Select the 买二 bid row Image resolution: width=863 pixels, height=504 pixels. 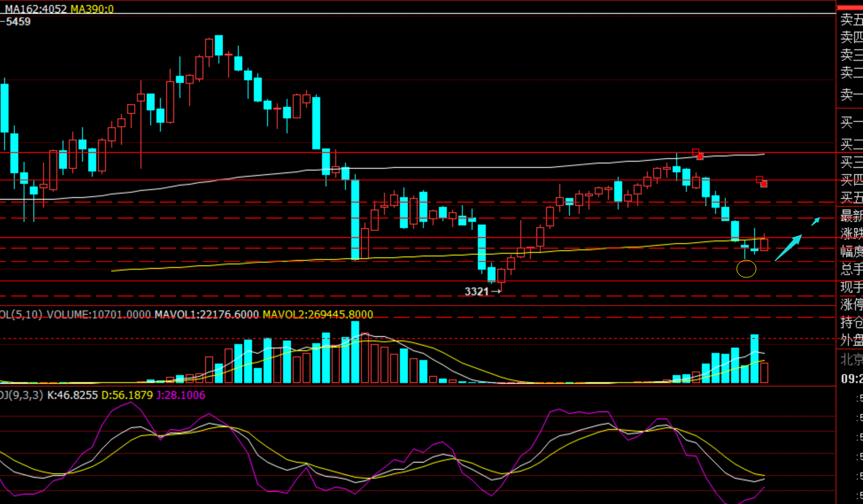click(851, 144)
